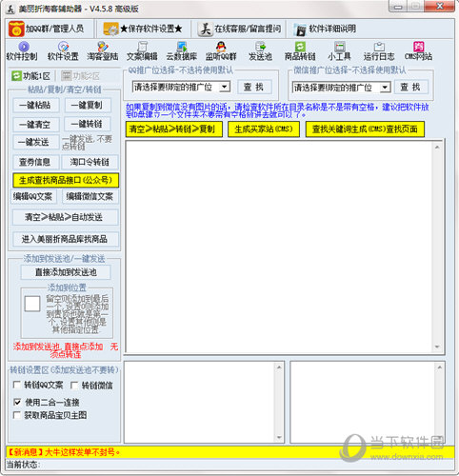Click 编辑微信文案 button
The height and width of the screenshot is (476, 459).
tap(90, 197)
